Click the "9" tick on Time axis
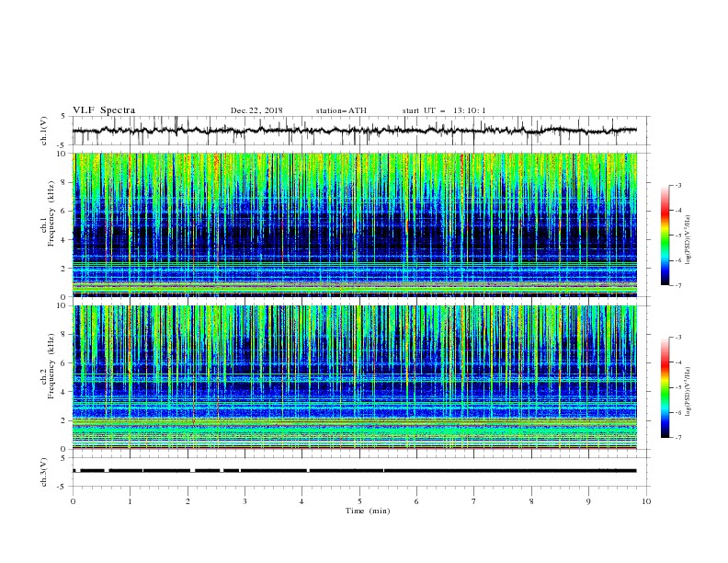The width and height of the screenshot is (728, 563). coord(588,501)
